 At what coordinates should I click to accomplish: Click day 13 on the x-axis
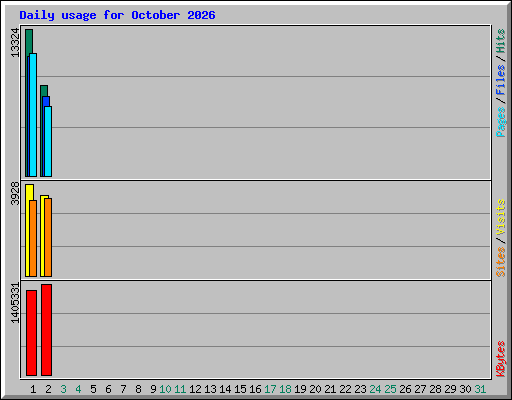[x=210, y=389]
